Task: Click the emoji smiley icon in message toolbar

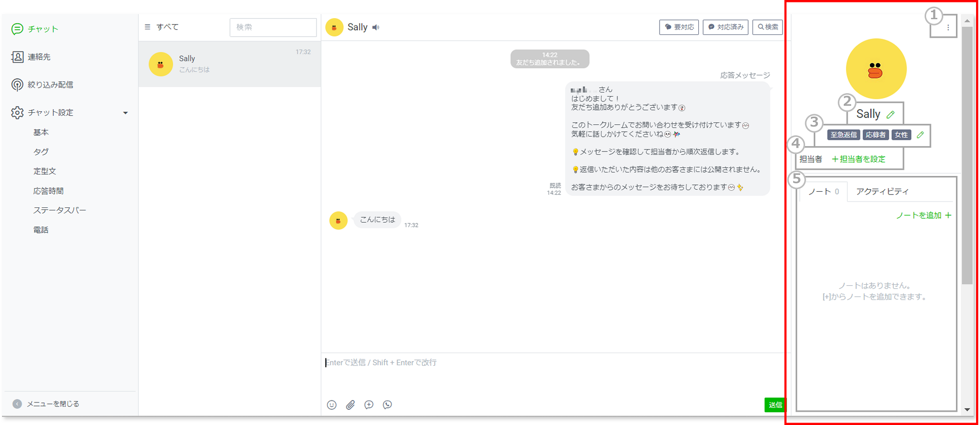Action: tap(332, 405)
